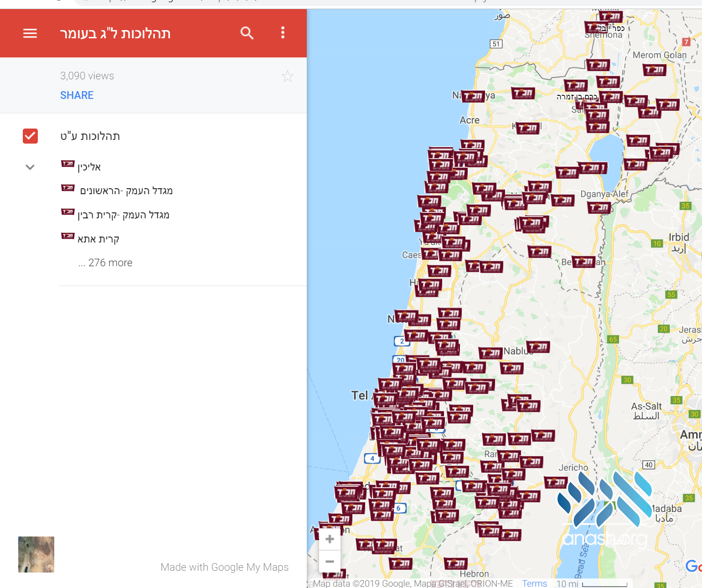Click the SHARE link
The height and width of the screenshot is (588, 702).
pyautogui.click(x=77, y=95)
